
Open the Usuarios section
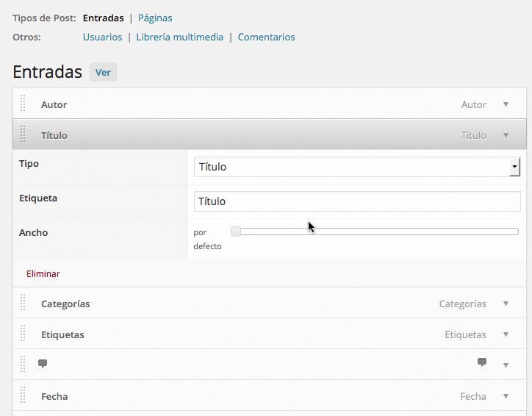102,37
